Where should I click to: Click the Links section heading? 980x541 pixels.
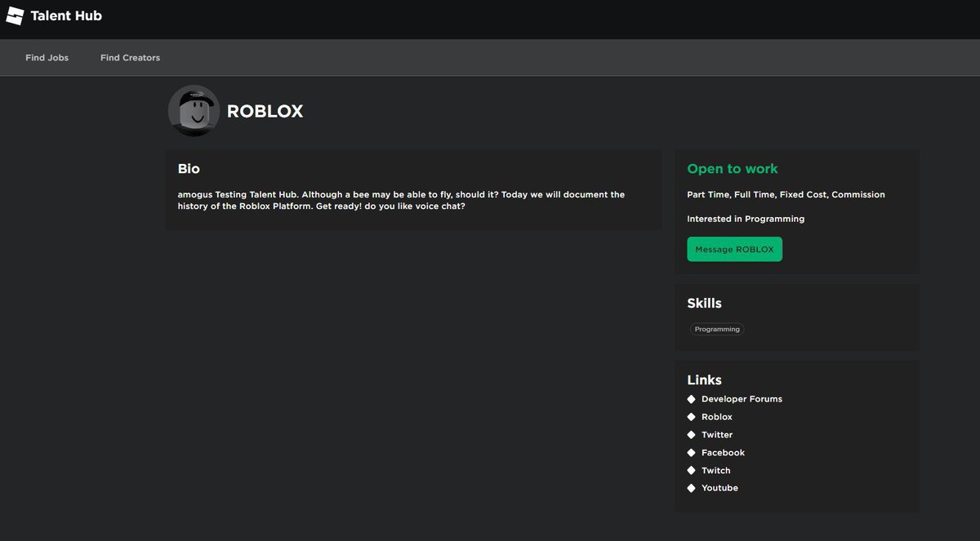click(x=704, y=380)
